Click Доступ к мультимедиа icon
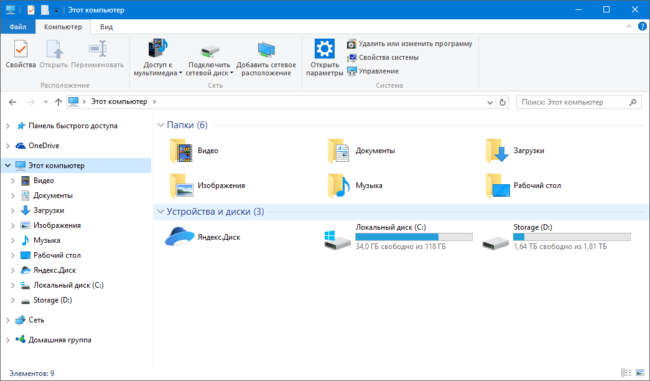Viewport: 650px width, 381px height. (x=158, y=48)
